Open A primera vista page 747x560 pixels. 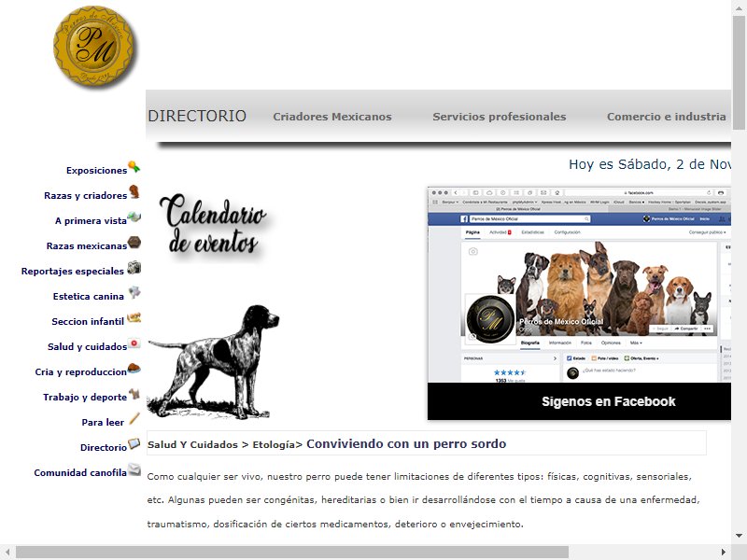[x=91, y=221]
